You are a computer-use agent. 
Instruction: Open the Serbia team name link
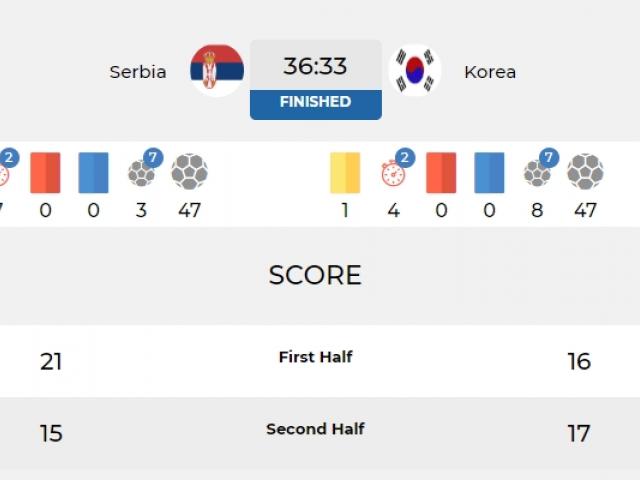pos(138,72)
